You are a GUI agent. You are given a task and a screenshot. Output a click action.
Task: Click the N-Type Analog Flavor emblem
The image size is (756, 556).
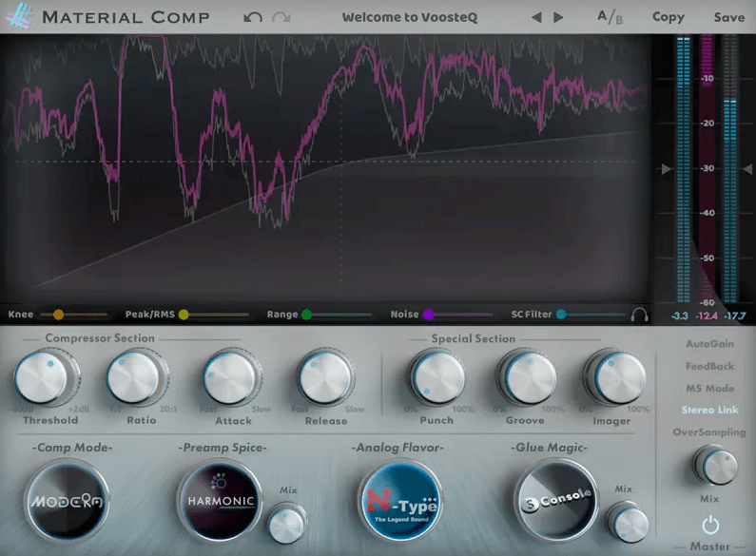click(x=400, y=500)
